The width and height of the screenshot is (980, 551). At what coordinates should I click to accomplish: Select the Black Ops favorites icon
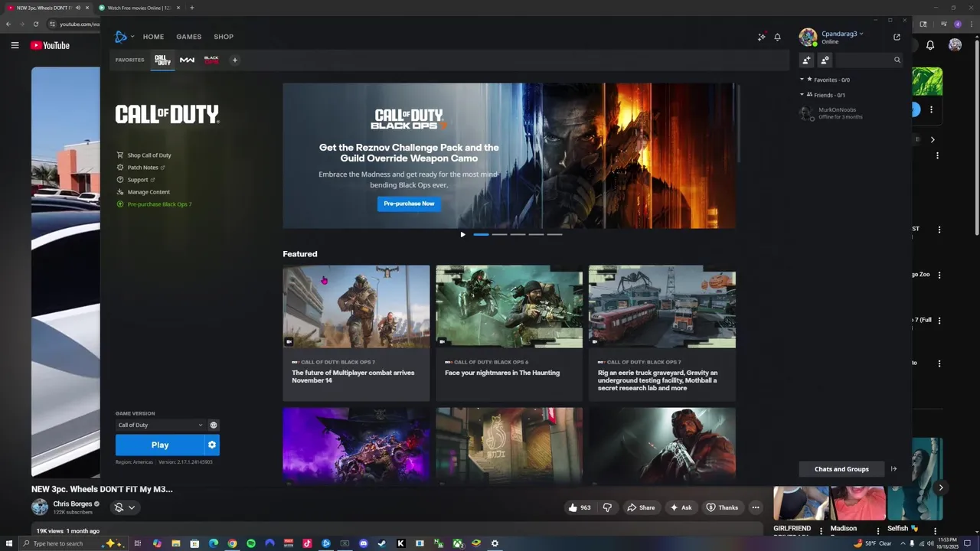coord(211,60)
